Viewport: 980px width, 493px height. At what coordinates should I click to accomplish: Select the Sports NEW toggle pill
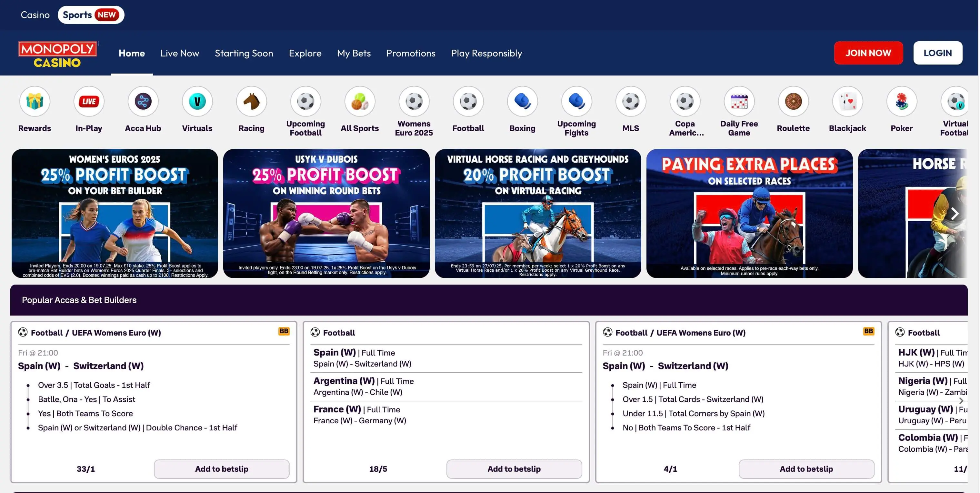pyautogui.click(x=91, y=15)
